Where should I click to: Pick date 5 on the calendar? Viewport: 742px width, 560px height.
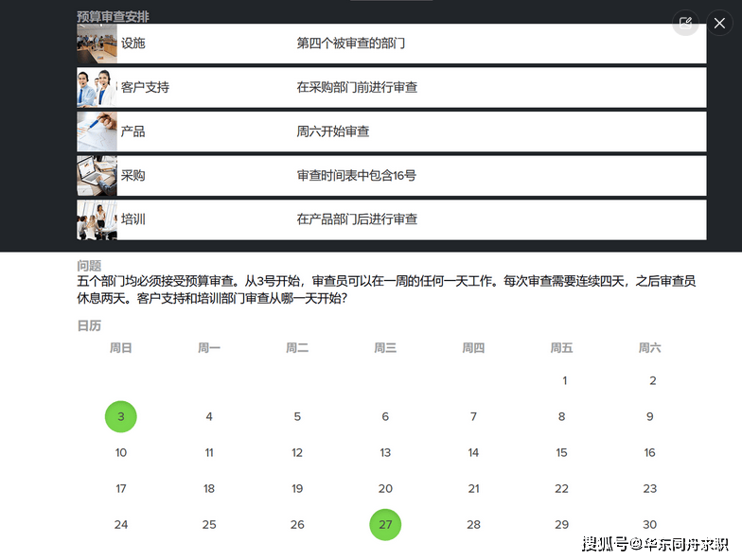(x=297, y=416)
